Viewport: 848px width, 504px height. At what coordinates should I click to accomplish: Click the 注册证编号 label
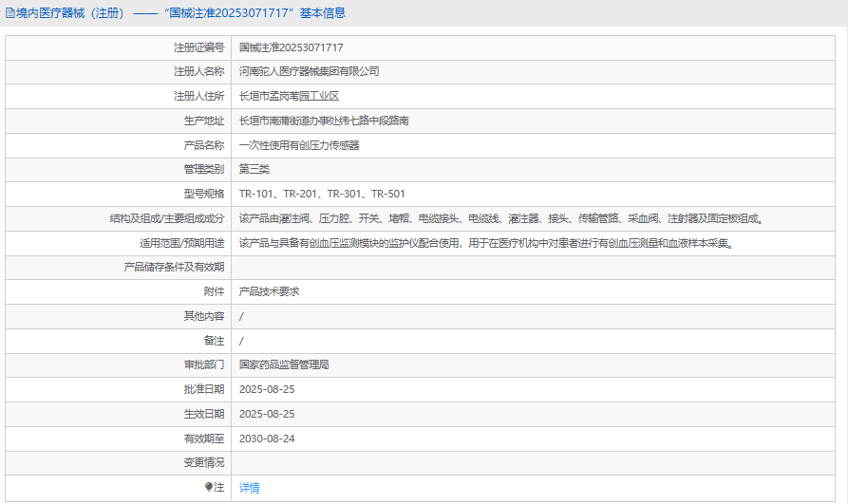pos(199,47)
